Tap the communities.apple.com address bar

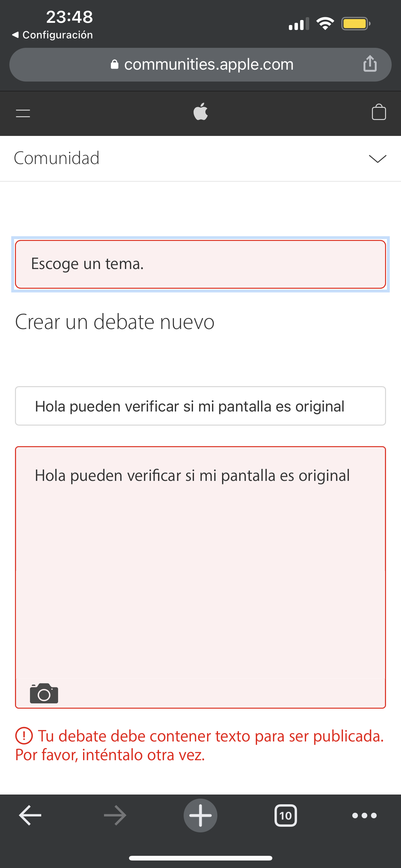tap(209, 64)
